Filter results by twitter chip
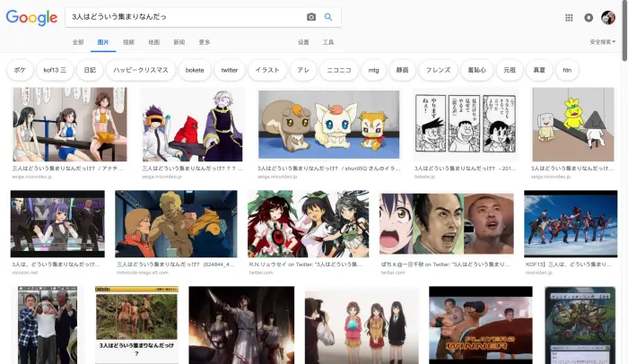The height and width of the screenshot is (364, 628). (x=230, y=70)
